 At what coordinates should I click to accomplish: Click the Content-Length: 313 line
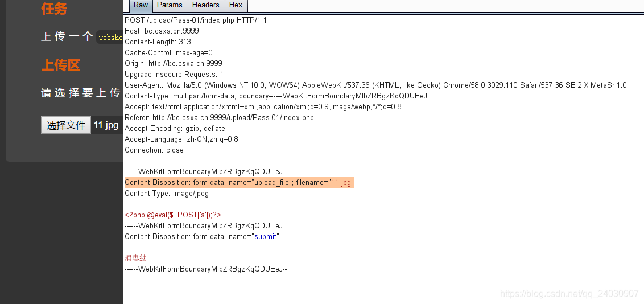coord(158,42)
